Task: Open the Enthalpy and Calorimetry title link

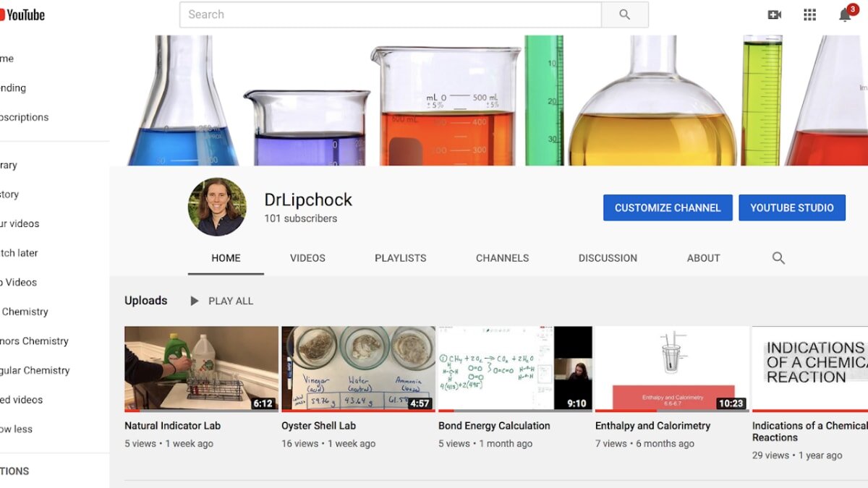Action: tap(652, 426)
